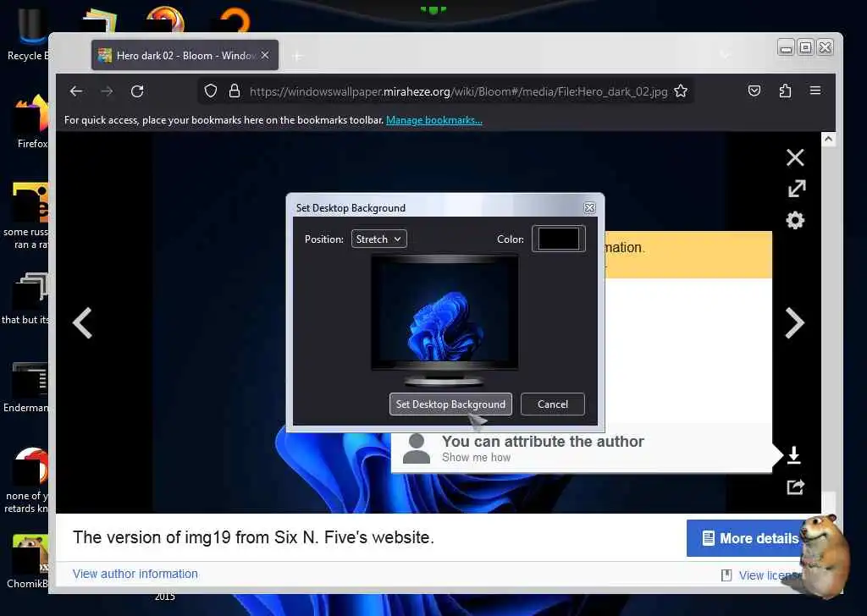Image resolution: width=867 pixels, height=616 pixels.
Task: Close the Set Desktop Background dialog
Action: pyautogui.click(x=589, y=207)
